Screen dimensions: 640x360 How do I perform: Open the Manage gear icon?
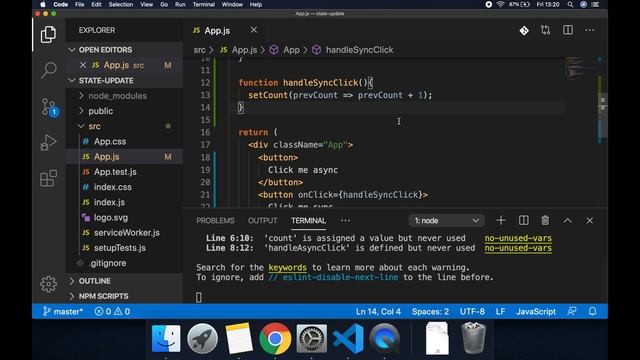click(48, 284)
